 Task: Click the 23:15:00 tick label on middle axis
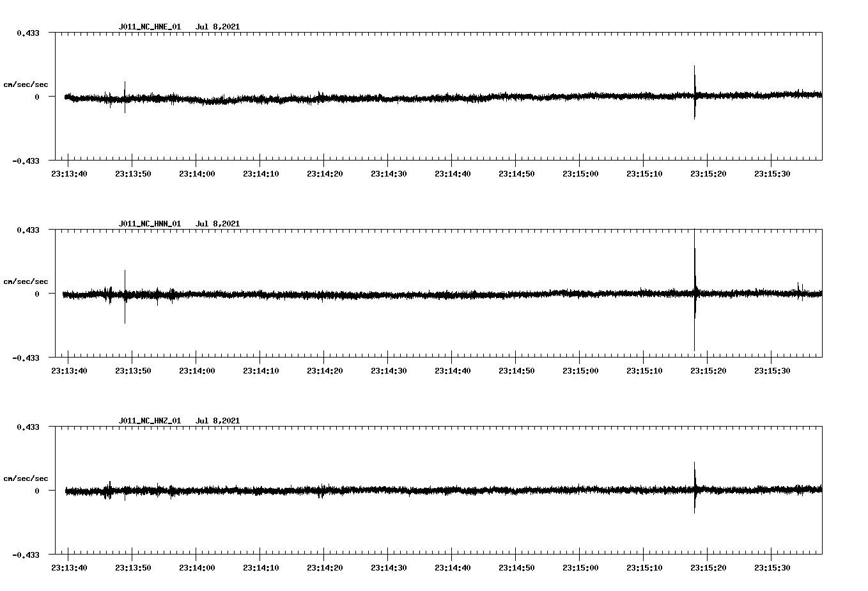(582, 370)
